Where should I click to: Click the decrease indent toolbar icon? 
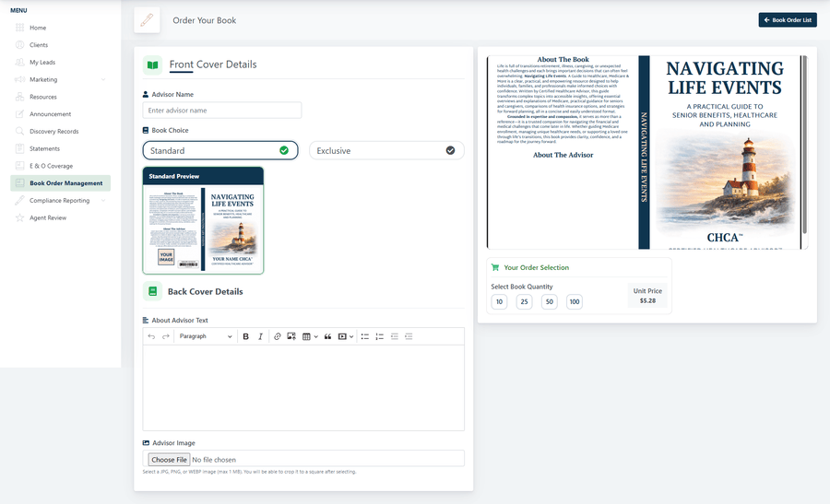pyautogui.click(x=395, y=336)
